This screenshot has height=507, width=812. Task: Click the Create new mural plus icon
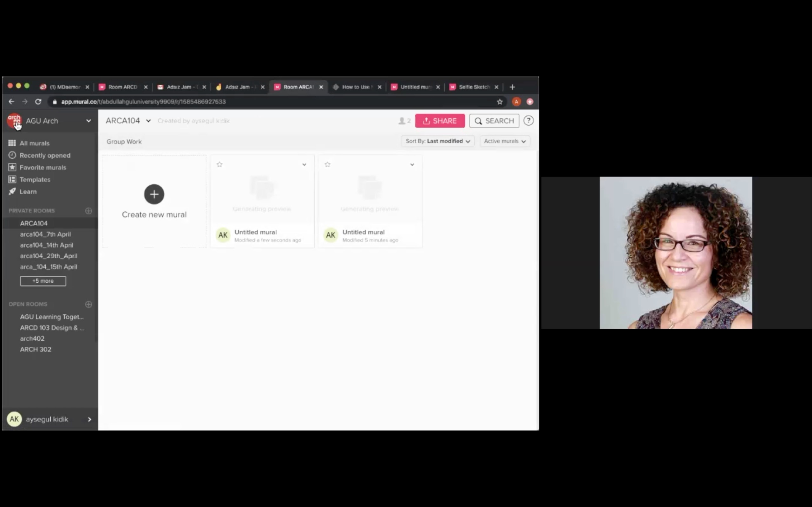[154, 193]
